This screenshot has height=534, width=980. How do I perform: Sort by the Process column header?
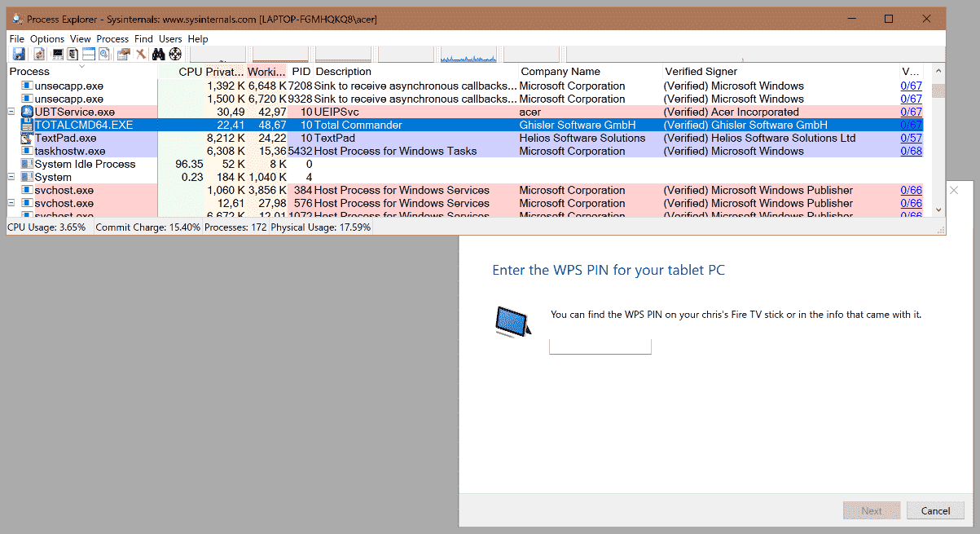[x=81, y=72]
